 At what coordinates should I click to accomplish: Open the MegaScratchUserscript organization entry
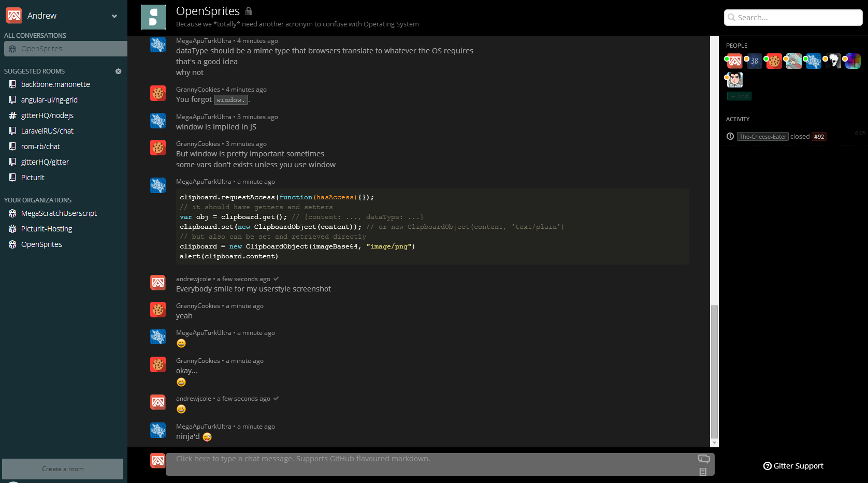[x=59, y=213]
